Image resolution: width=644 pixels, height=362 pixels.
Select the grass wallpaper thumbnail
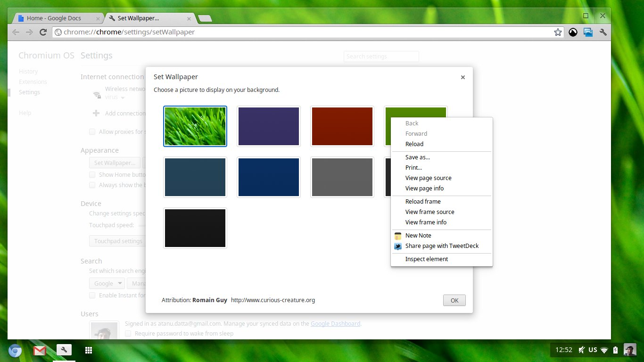click(x=195, y=126)
